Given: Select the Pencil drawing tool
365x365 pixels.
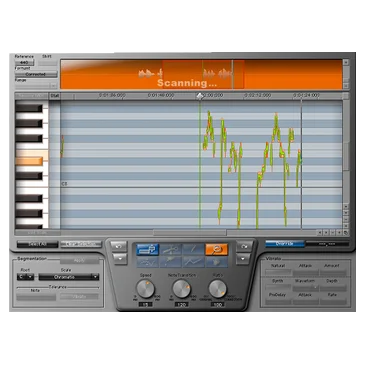Looking at the screenshot, I should (193, 249).
